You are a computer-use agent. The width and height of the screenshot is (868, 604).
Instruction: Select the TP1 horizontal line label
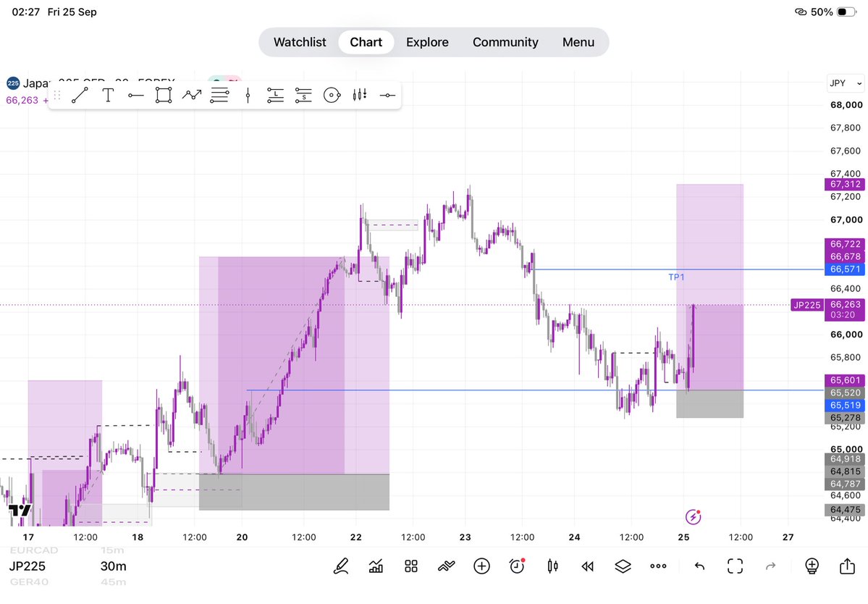coord(676,277)
